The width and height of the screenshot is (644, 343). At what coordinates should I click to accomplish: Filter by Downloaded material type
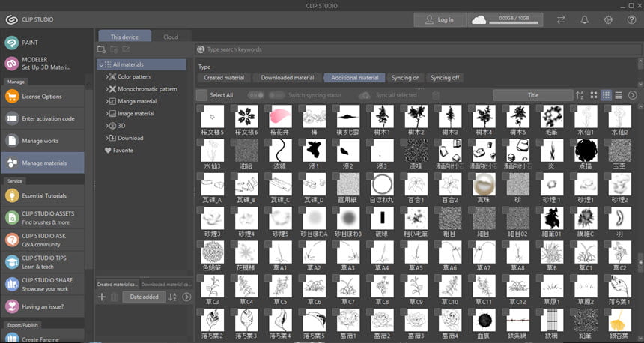coord(288,78)
